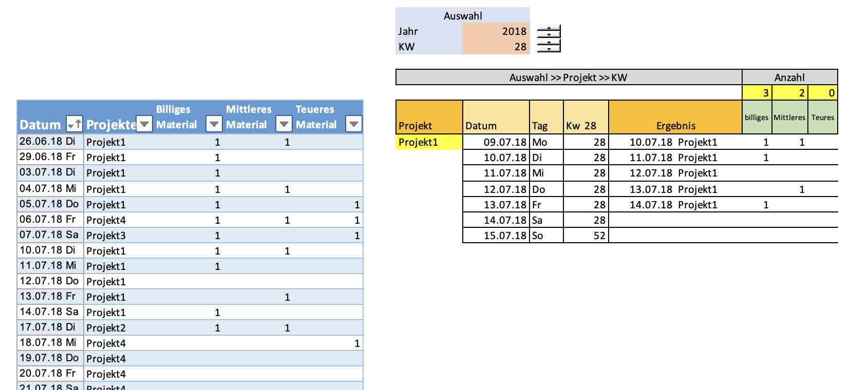Viewport: 868px width, 390px height.
Task: Open Mittleres Material filter dropdown
Action: 284,124
